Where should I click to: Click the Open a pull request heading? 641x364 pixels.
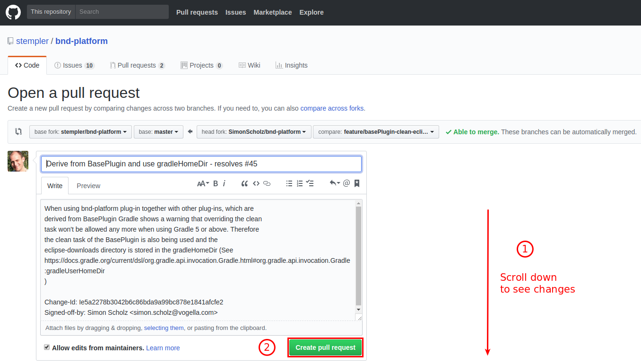pos(74,93)
